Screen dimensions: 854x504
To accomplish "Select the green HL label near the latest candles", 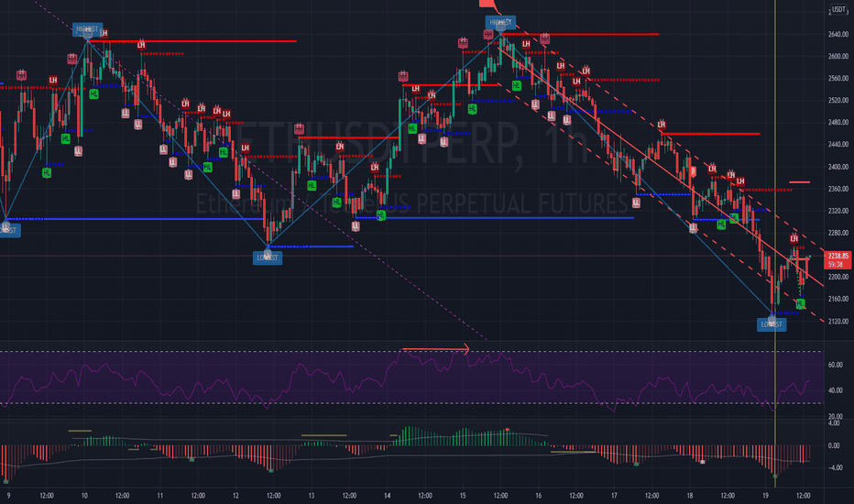I will (800, 304).
